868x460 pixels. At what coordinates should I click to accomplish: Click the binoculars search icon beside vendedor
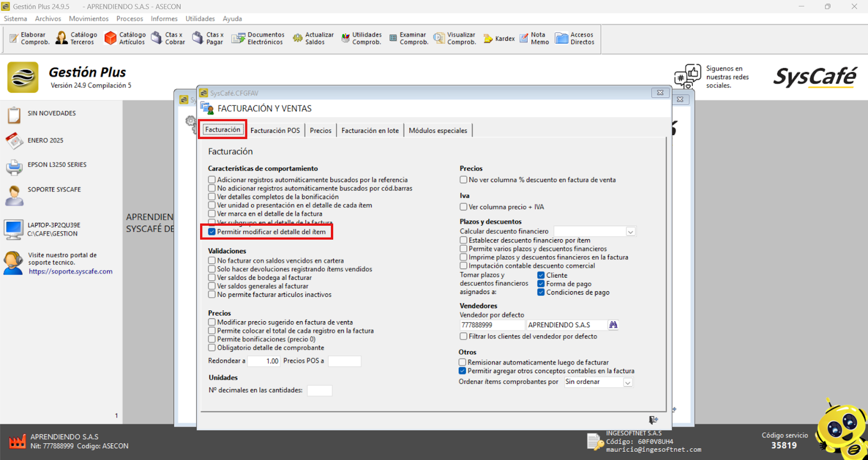pos(613,325)
